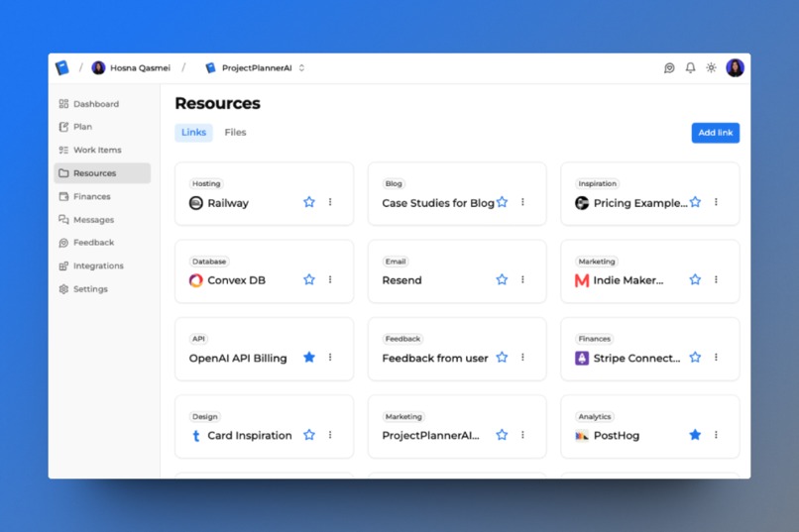Star the Stripe Connect link
The height and width of the screenshot is (532, 799).
[695, 358]
